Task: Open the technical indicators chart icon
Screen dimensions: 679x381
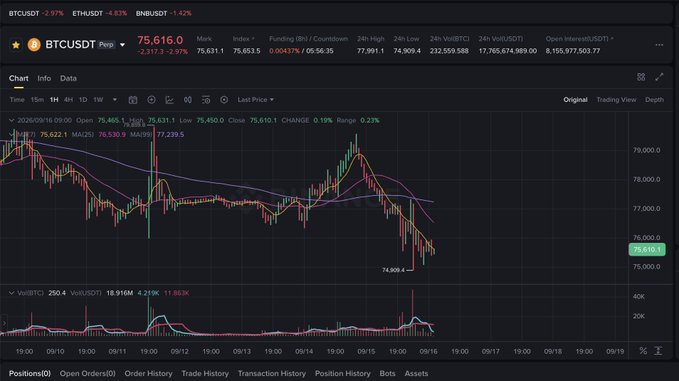Action: coord(169,100)
